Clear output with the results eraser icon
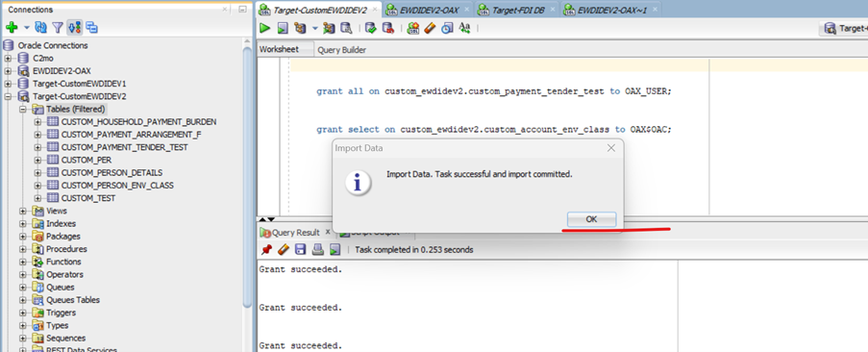Screen dimensions: 868x352 283,250
